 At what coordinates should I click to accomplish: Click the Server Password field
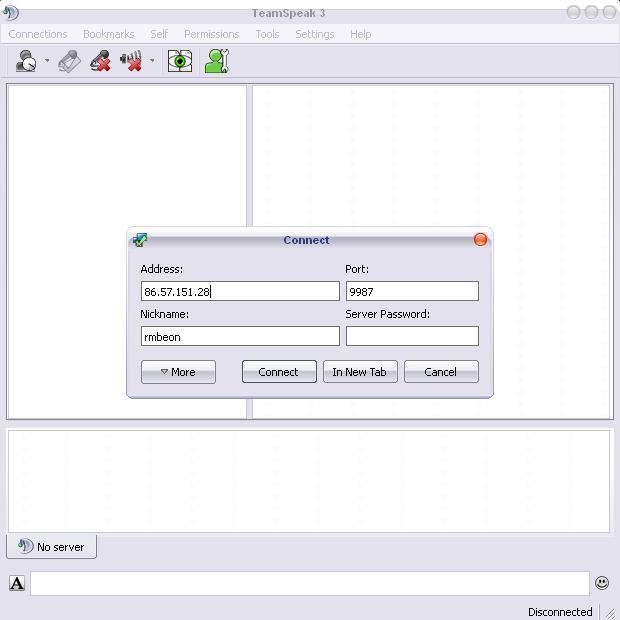pyautogui.click(x=412, y=336)
